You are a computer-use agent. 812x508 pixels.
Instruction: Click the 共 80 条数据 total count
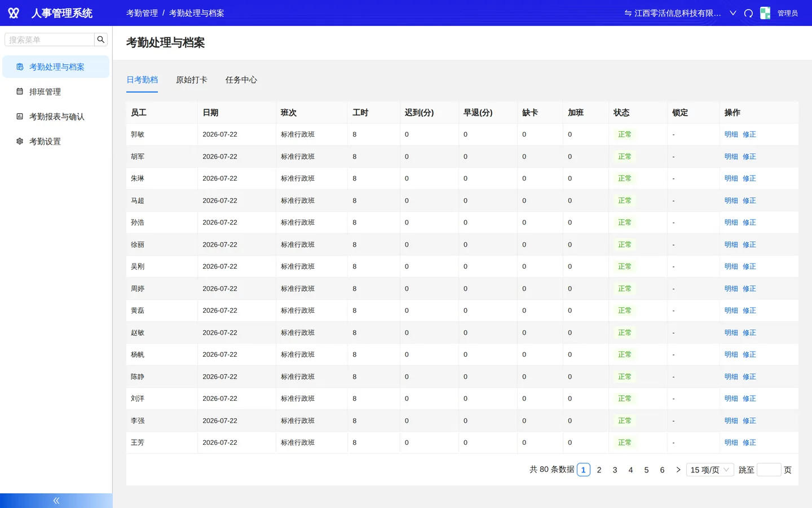(552, 469)
